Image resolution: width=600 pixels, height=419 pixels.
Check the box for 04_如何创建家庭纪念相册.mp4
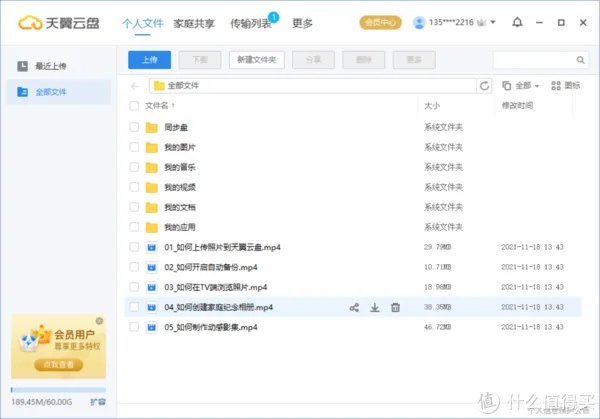click(134, 307)
